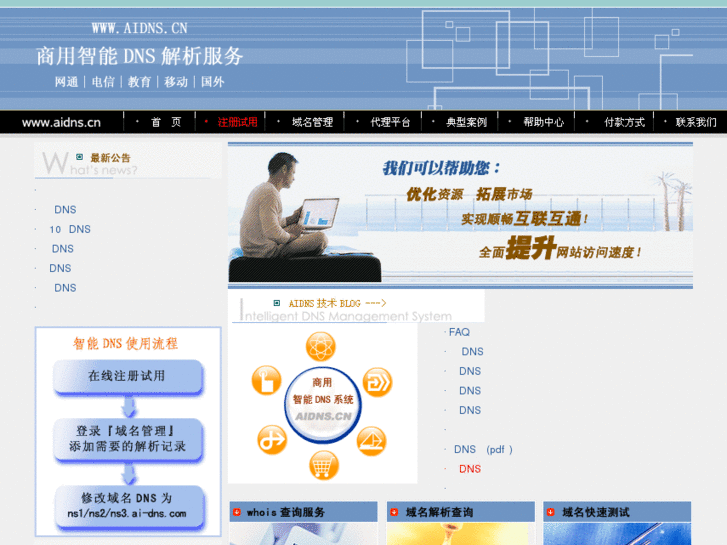The width and height of the screenshot is (727, 545).
Task: Click the 商用智能 DNS 解析服务 header title
Action: coord(140,56)
